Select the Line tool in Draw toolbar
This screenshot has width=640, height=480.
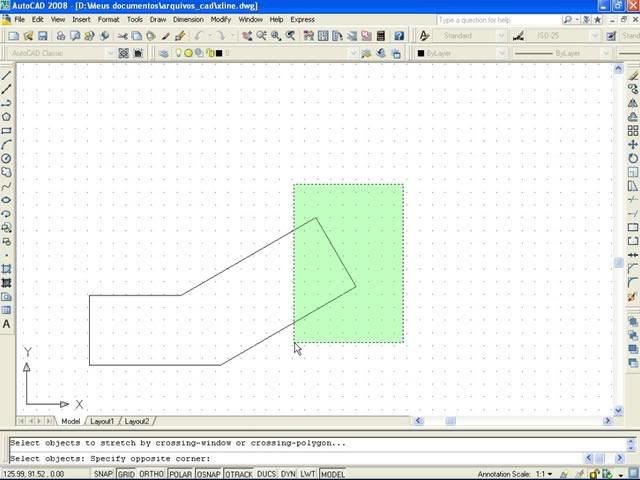tap(6, 75)
